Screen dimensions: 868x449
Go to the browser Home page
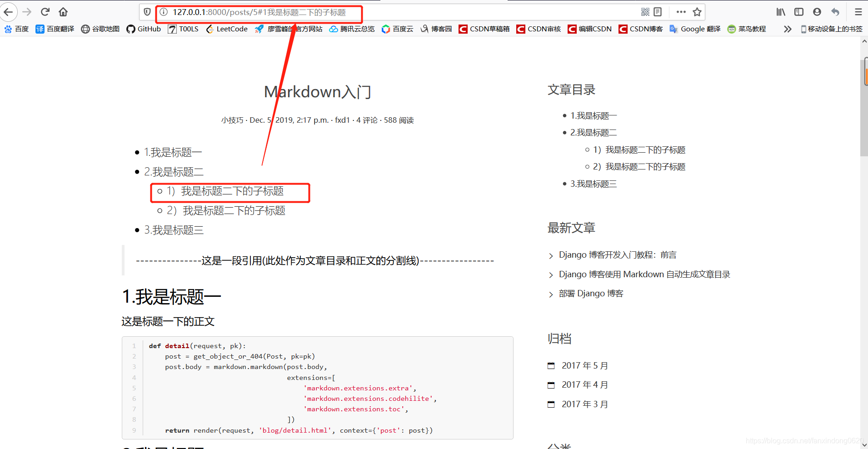tap(63, 12)
